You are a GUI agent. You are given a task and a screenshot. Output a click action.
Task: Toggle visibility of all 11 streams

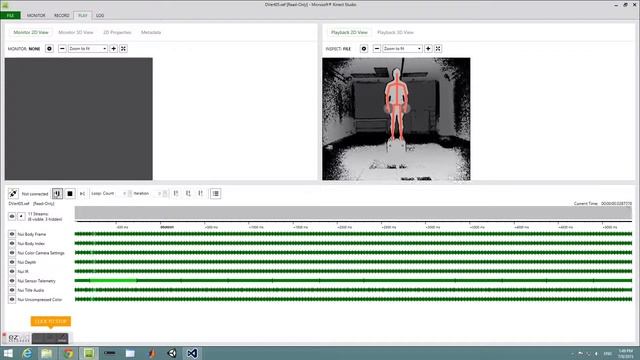click(x=12, y=216)
